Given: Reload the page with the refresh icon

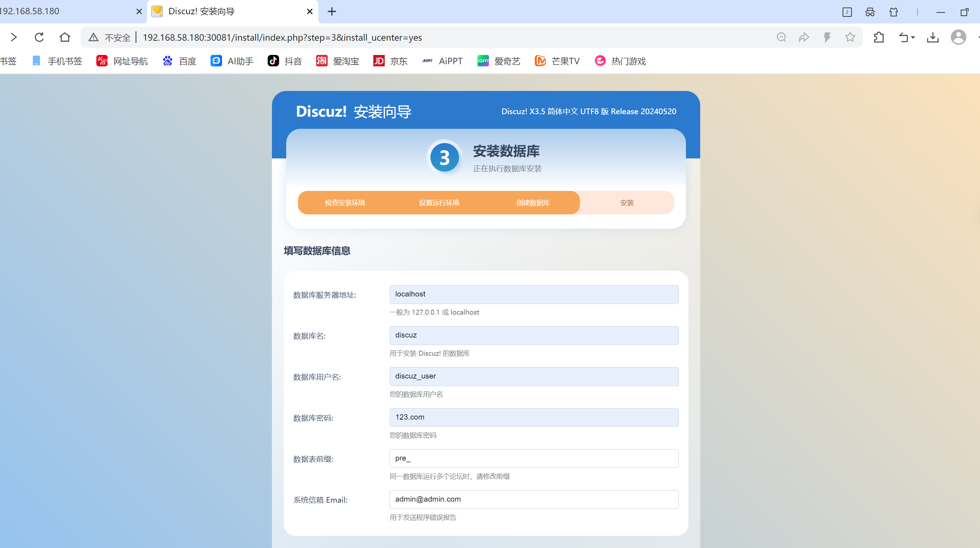Looking at the screenshot, I should 39,37.
